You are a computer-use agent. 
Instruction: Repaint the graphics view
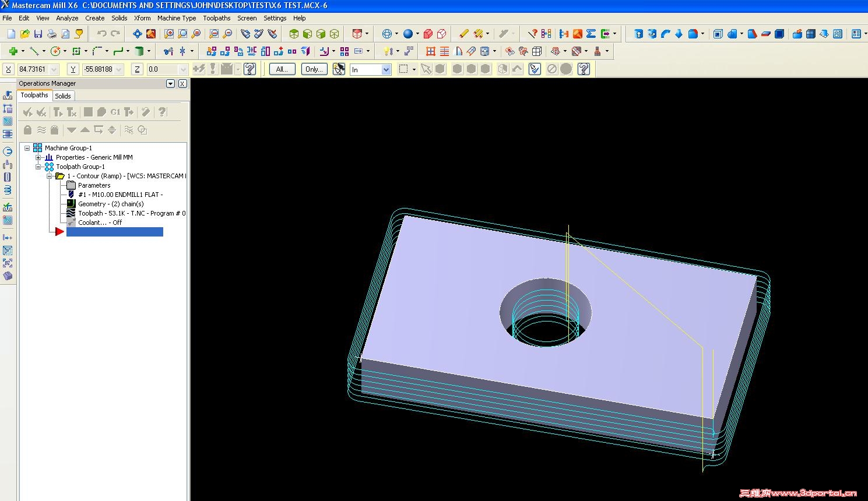coord(150,34)
